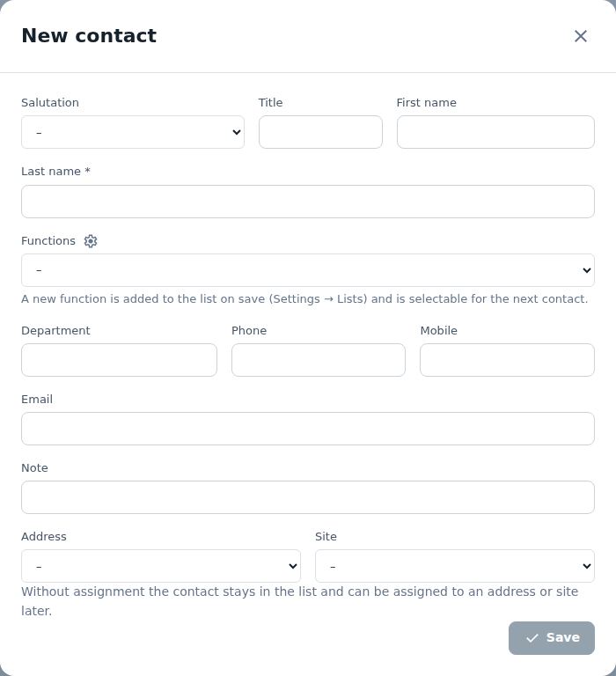The image size is (616, 676).
Task: Open Functions list settings gear
Action: pyautogui.click(x=91, y=241)
